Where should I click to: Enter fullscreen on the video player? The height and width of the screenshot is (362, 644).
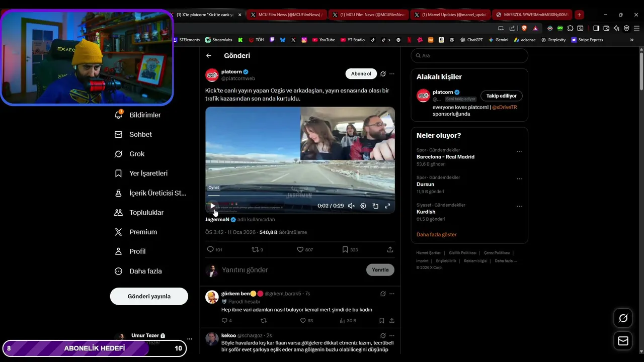coord(387,206)
